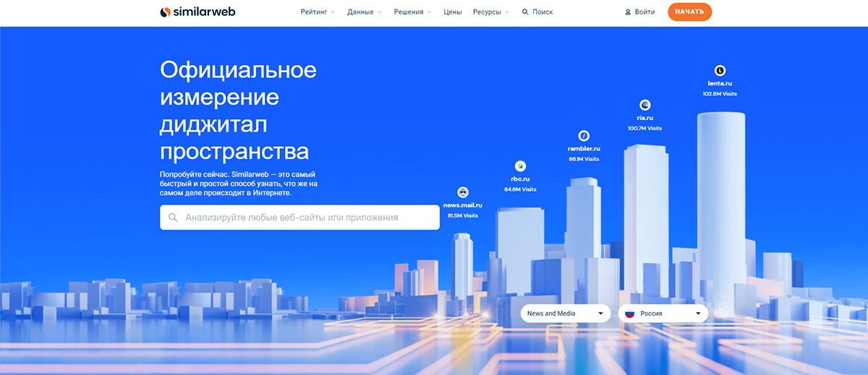Open the Россия country dropdown
Image resolution: width=868 pixels, height=375 pixels.
tap(663, 314)
